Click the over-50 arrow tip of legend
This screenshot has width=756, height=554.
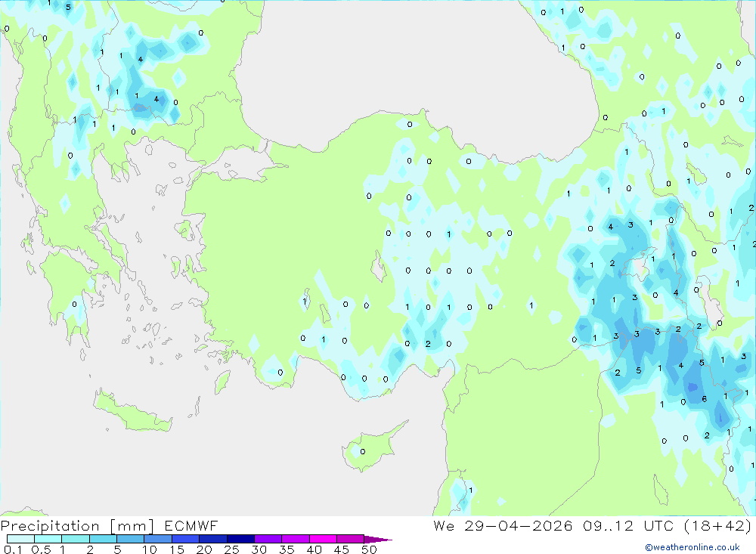(x=379, y=540)
